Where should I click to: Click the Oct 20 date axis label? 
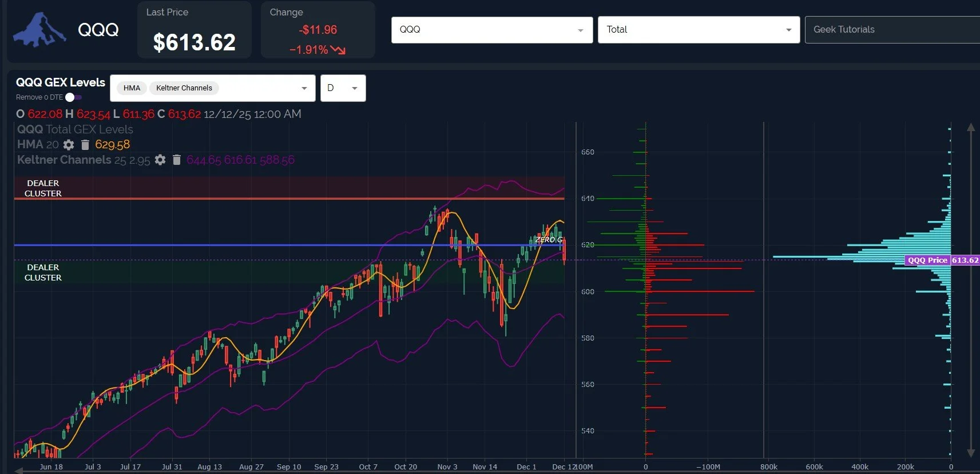click(406, 467)
